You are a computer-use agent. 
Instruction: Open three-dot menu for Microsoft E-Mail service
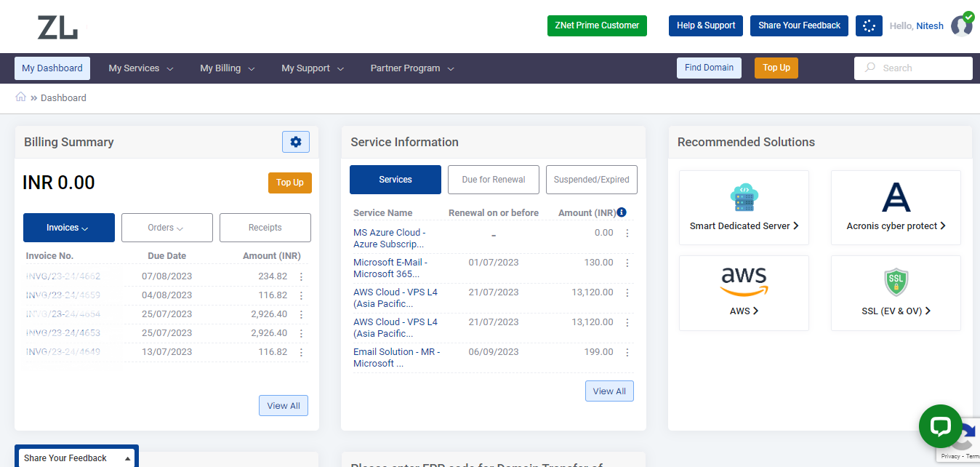[x=627, y=263]
